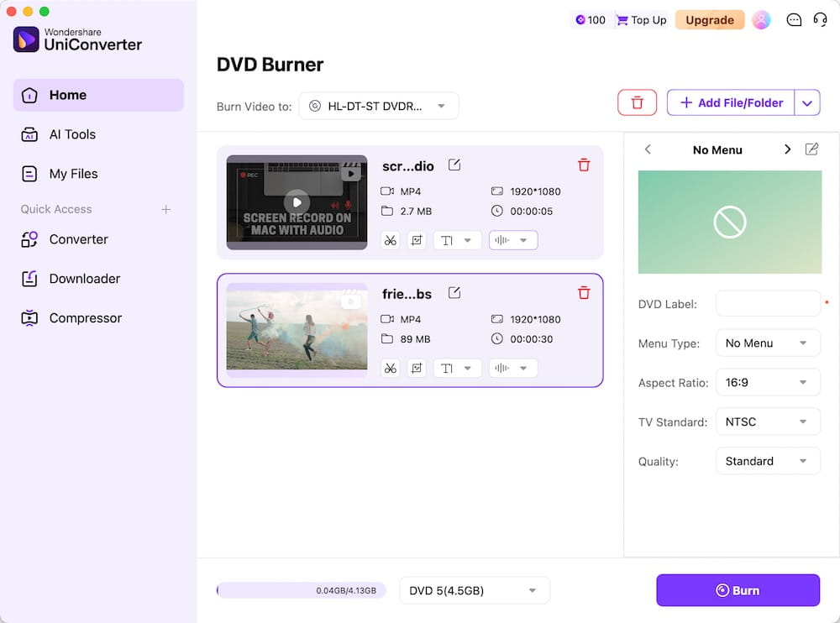Screen dimensions: 840x623
Task: Rename the scr...dio file via pencil icon
Action: [x=454, y=165]
